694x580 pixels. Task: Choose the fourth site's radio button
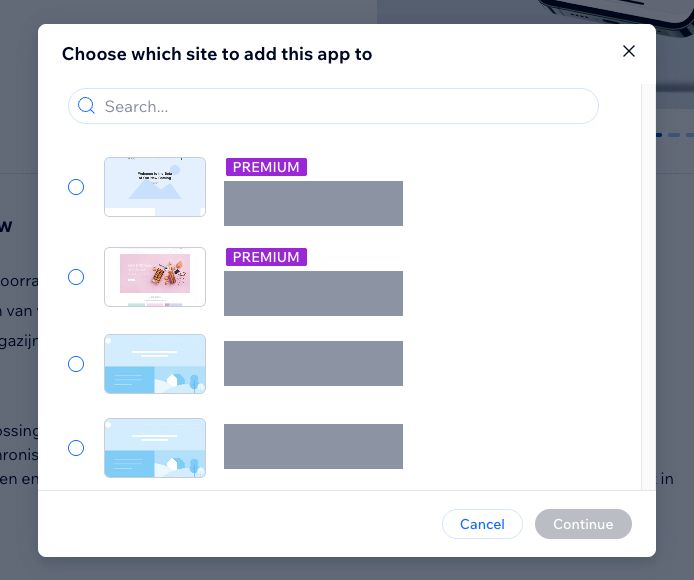[76, 448]
